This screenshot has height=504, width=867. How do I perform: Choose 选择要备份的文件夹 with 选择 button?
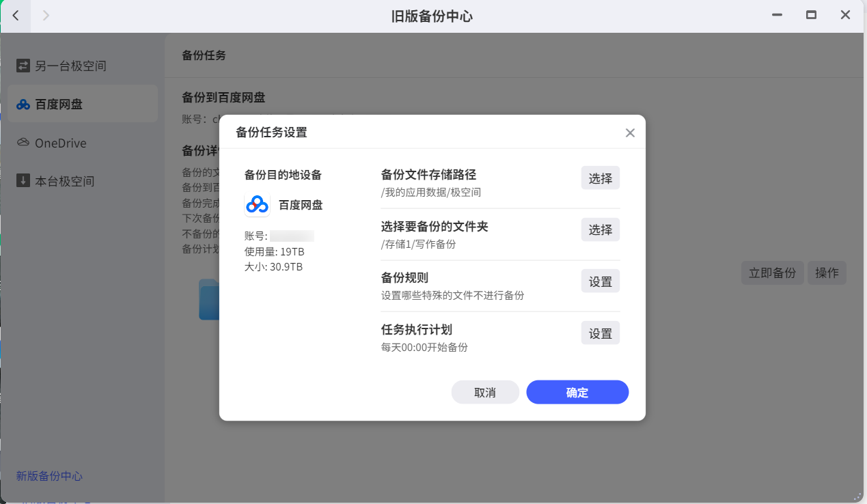tap(601, 229)
